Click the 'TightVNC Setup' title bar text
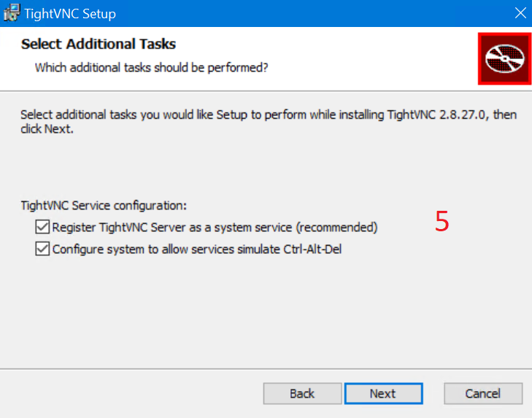This screenshot has height=418, width=532. point(70,14)
